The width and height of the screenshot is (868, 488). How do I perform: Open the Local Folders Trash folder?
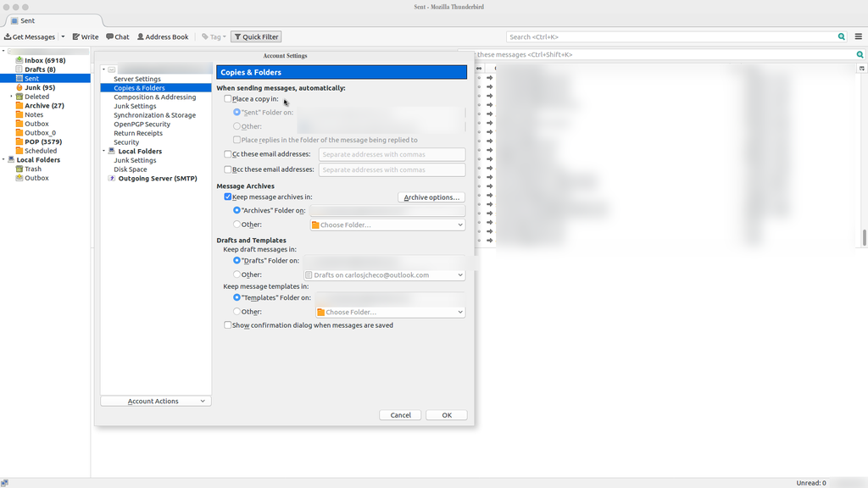[33, 169]
